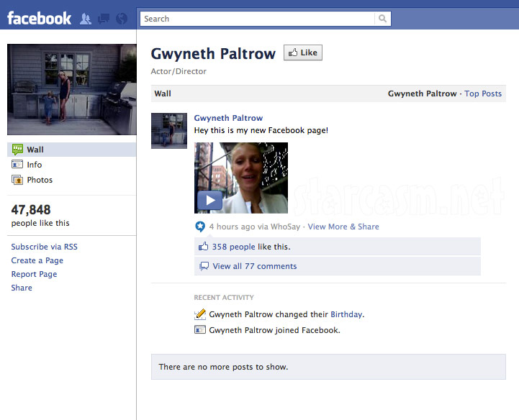This screenshot has height=420, width=519.
Task: Open the 358 people likes list
Action: tap(233, 247)
